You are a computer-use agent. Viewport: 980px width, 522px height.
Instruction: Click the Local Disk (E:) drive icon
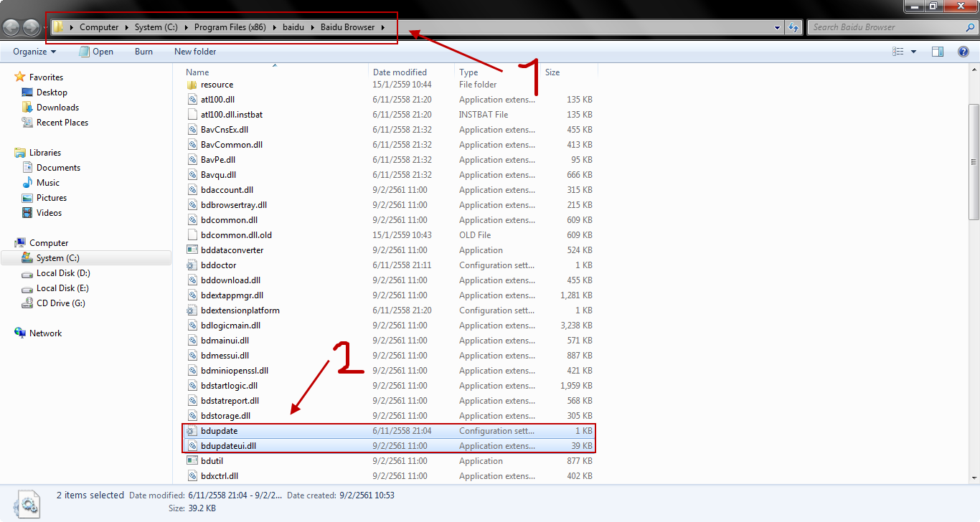pyautogui.click(x=27, y=288)
